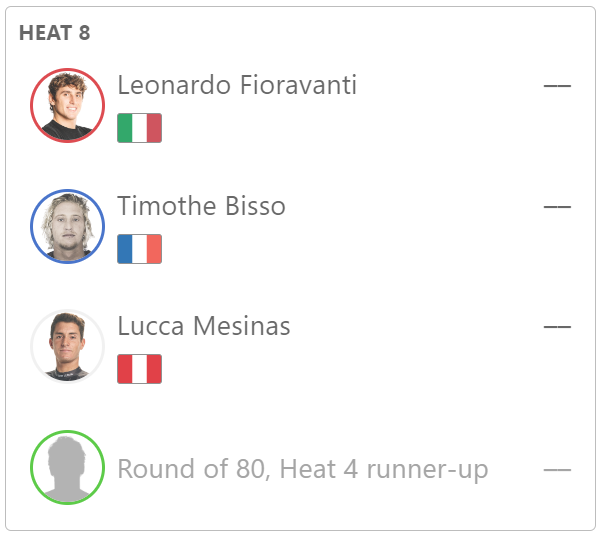605x539 pixels.
Task: Click Lucca Mesinas's profile photo
Action: pos(68,346)
